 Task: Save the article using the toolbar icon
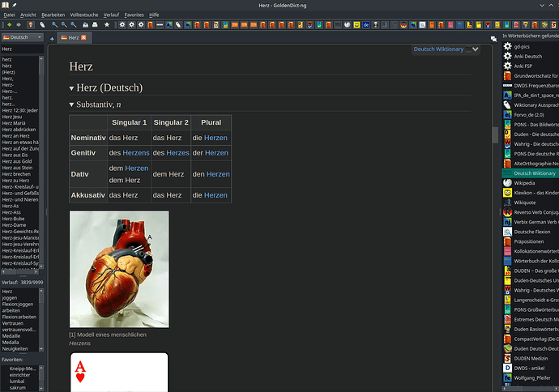(x=86, y=25)
